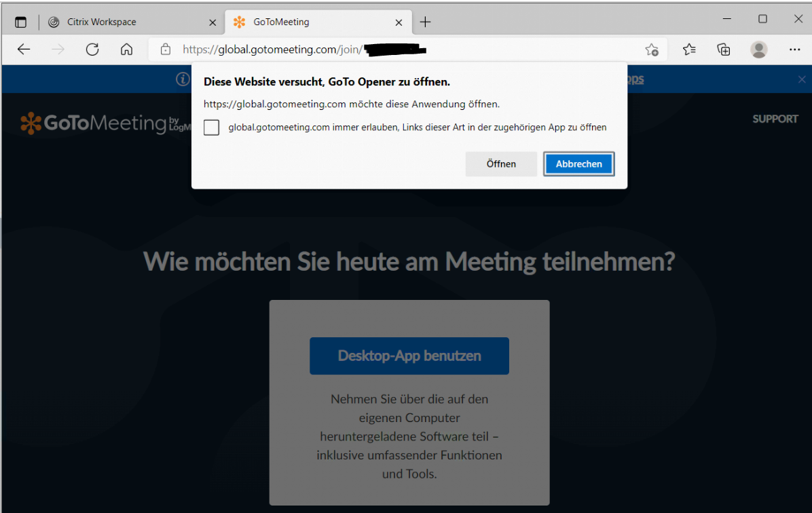Click the browser Back arrow
Screen dimensions: 812x513
[24, 50]
